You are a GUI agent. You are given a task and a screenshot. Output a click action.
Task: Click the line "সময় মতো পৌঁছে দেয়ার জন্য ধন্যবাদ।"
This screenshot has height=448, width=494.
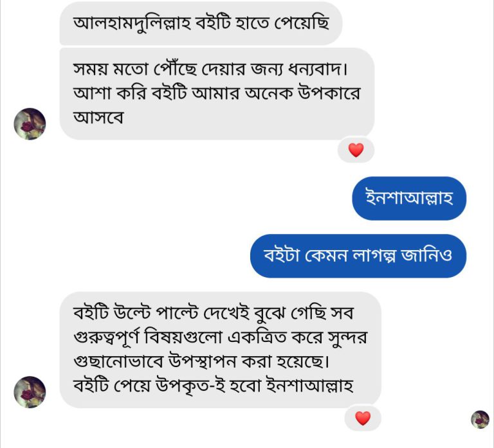click(x=215, y=67)
